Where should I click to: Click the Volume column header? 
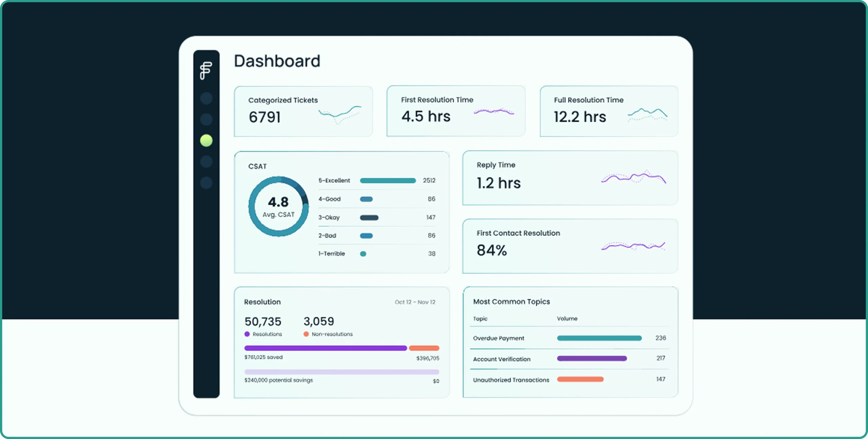(567, 318)
